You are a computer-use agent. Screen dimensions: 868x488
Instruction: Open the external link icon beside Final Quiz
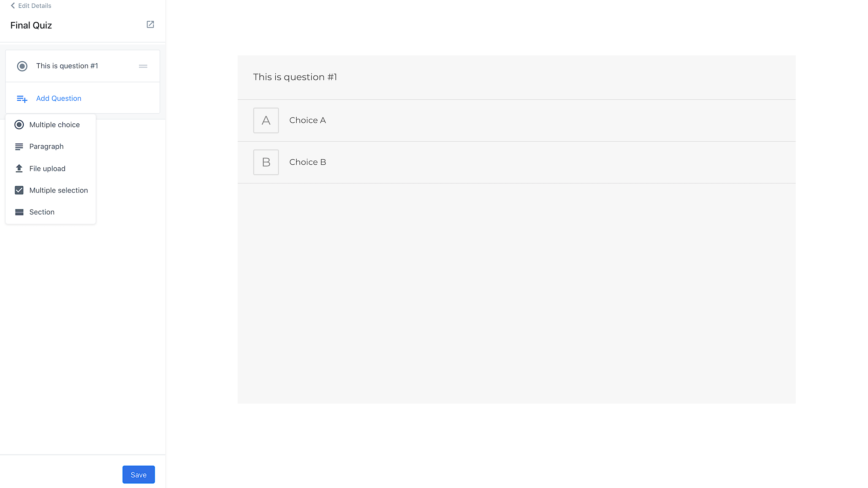click(150, 24)
